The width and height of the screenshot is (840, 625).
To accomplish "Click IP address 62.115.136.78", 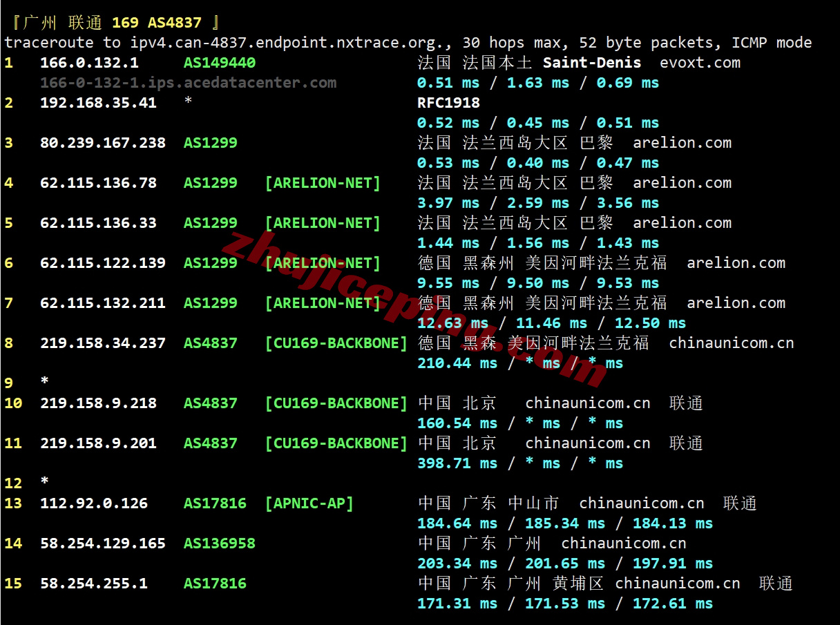I will [98, 183].
